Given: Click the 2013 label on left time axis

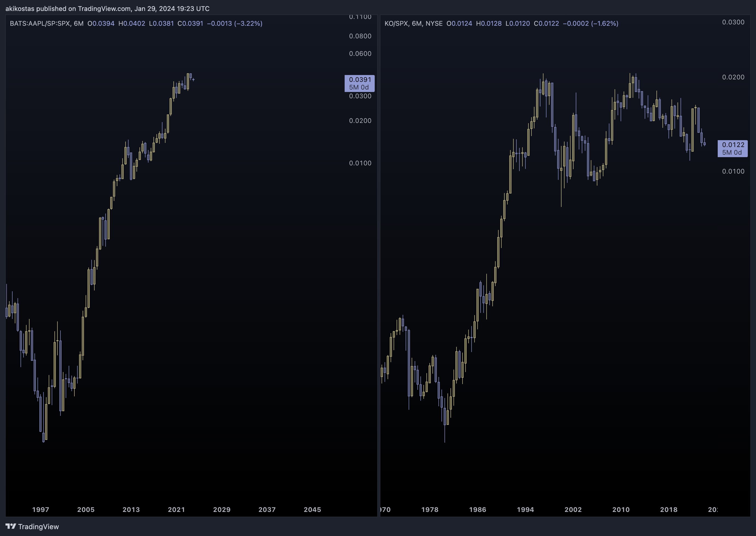Looking at the screenshot, I should click(131, 509).
